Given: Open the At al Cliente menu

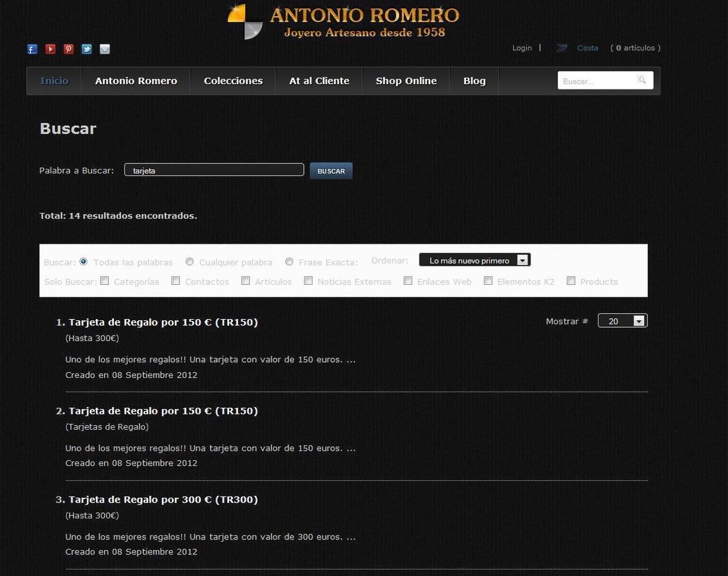Looking at the screenshot, I should 319,81.
